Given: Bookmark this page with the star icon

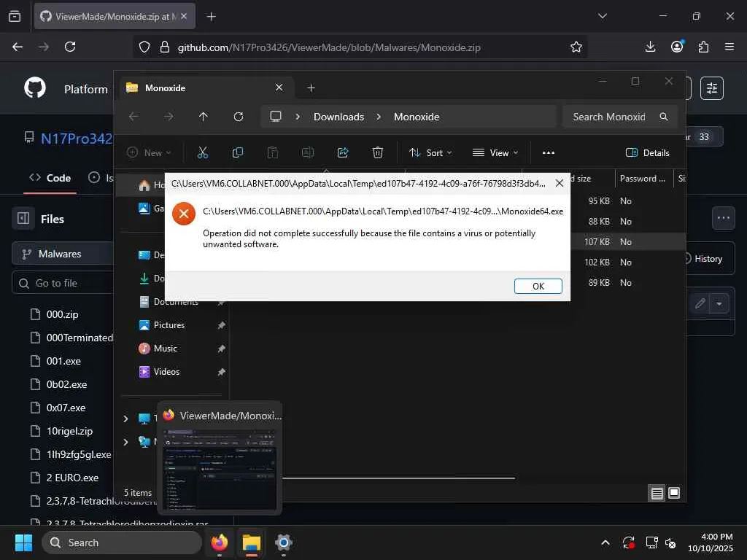Looking at the screenshot, I should (x=576, y=47).
